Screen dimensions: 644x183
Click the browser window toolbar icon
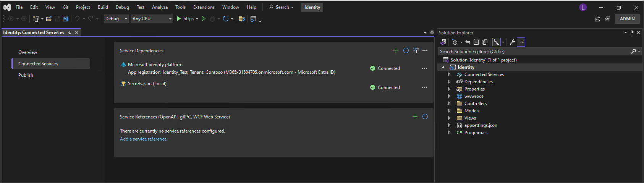point(253,19)
